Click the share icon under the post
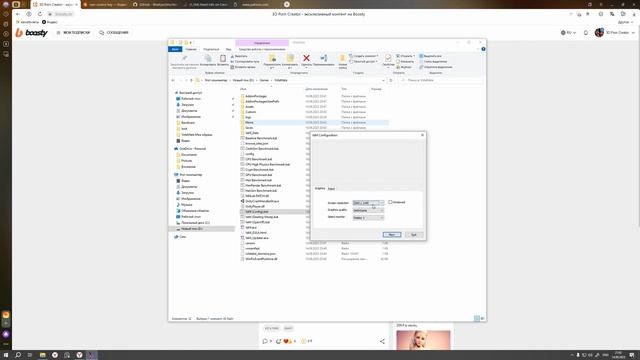 pyautogui.click(x=382, y=341)
